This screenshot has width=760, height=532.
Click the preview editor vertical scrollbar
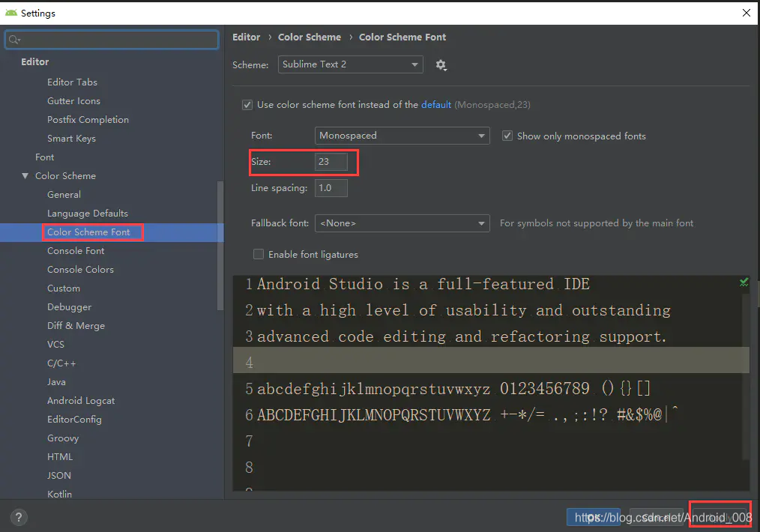746,375
